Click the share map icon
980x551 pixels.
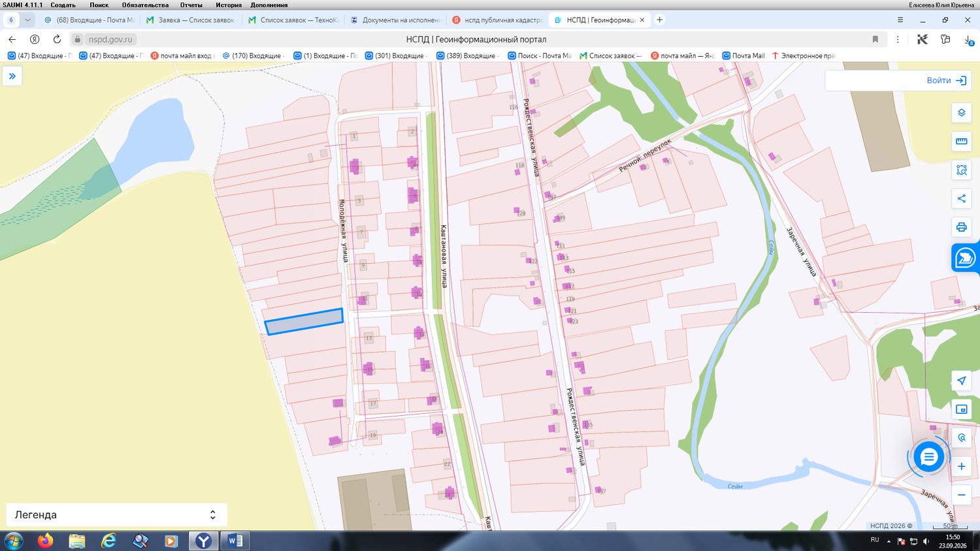click(961, 198)
